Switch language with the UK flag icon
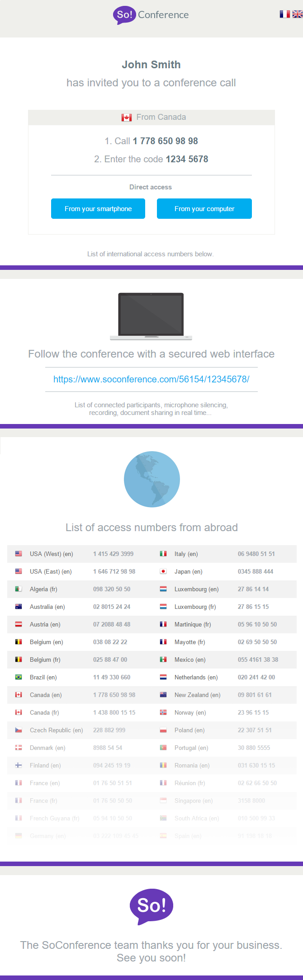Viewport: 303px width, 980px height. coord(298,14)
